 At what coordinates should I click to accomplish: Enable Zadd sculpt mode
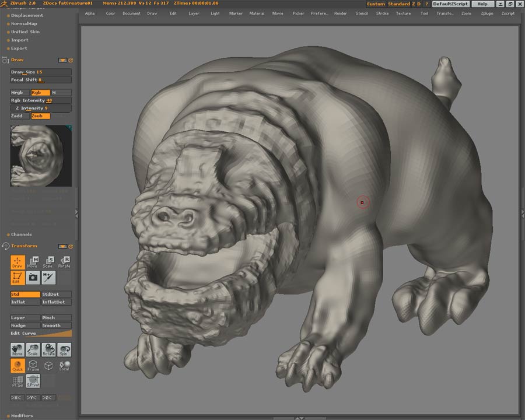click(x=19, y=116)
